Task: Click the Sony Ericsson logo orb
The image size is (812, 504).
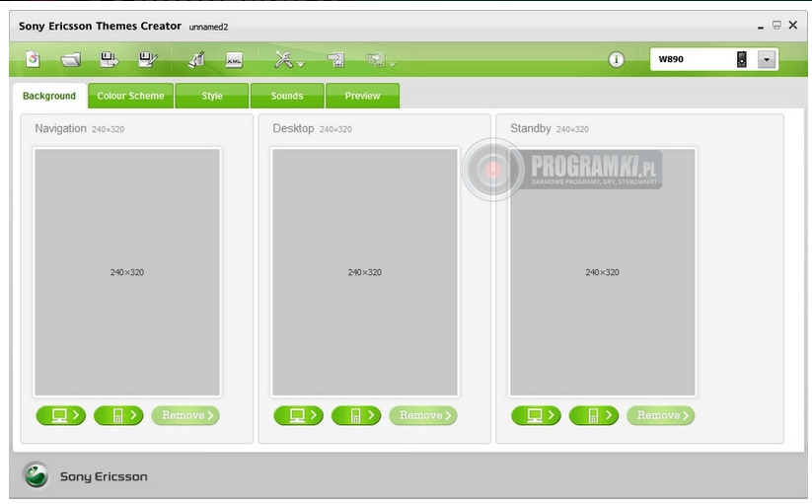Action: click(37, 474)
